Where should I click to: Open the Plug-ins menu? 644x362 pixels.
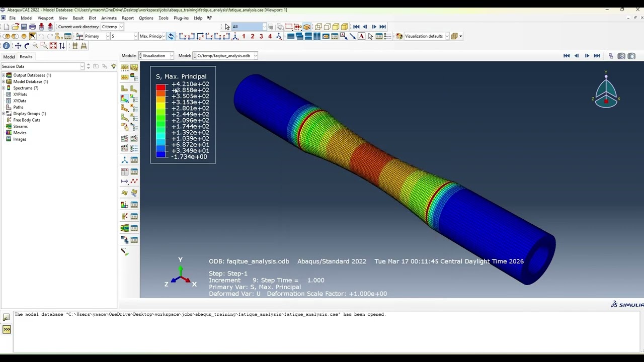point(181,18)
